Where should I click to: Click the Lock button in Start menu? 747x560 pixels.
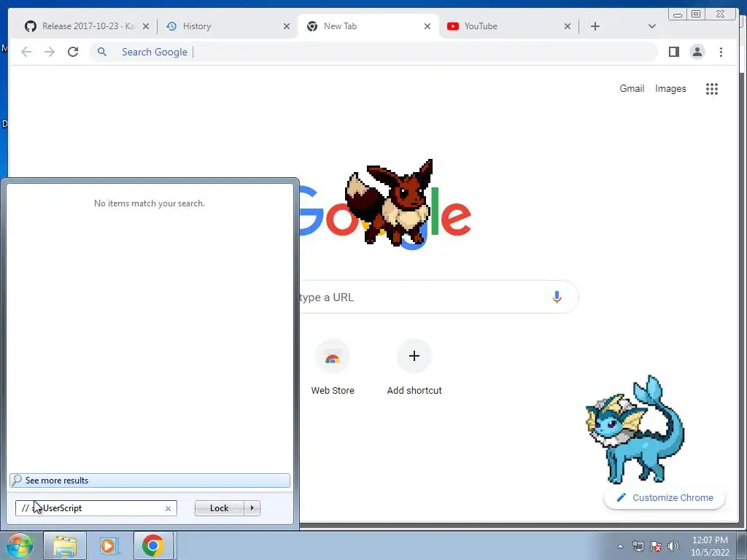coord(219,508)
